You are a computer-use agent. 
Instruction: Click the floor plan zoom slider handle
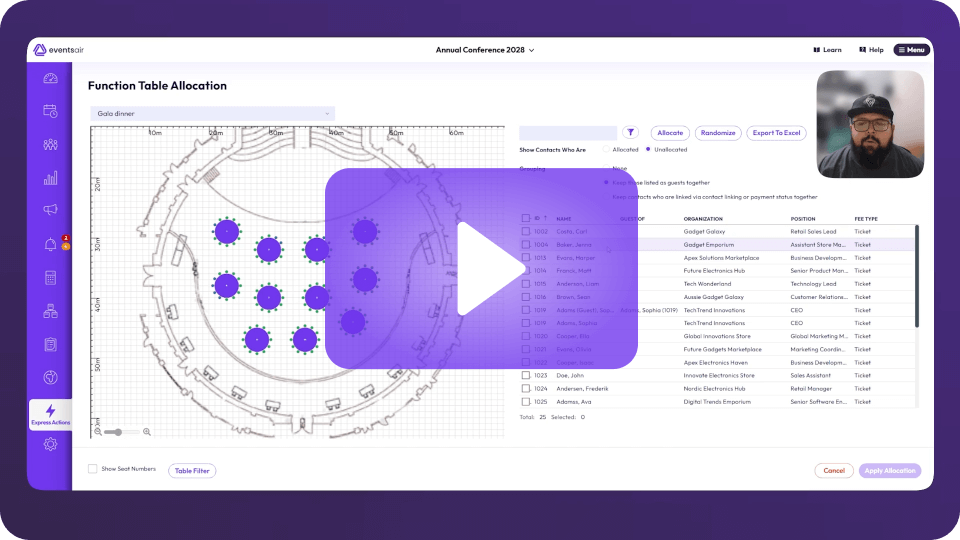point(118,432)
